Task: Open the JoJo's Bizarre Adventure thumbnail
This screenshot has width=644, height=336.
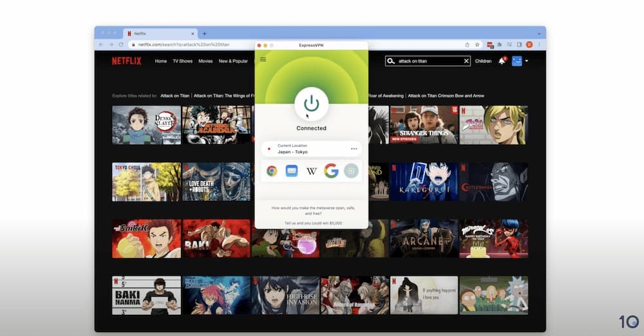Action: tap(494, 125)
